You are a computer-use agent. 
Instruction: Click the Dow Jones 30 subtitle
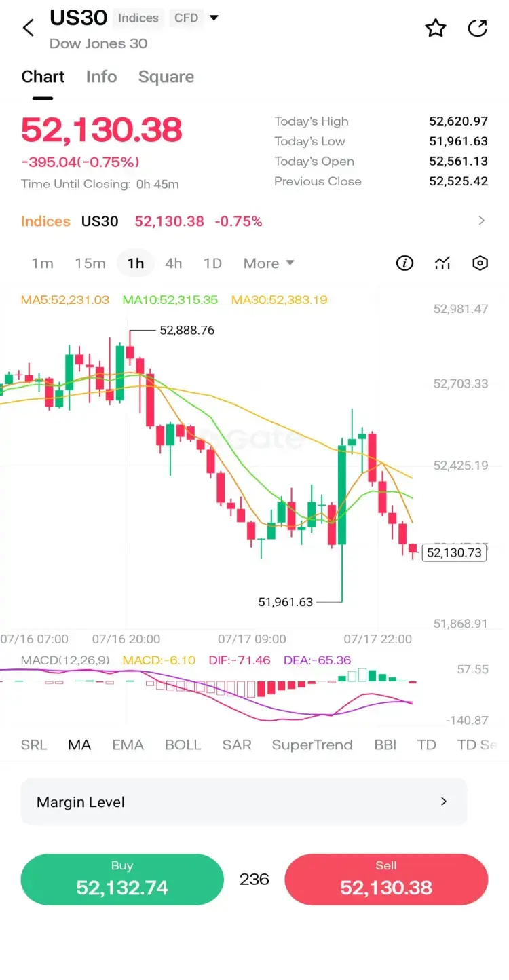98,43
